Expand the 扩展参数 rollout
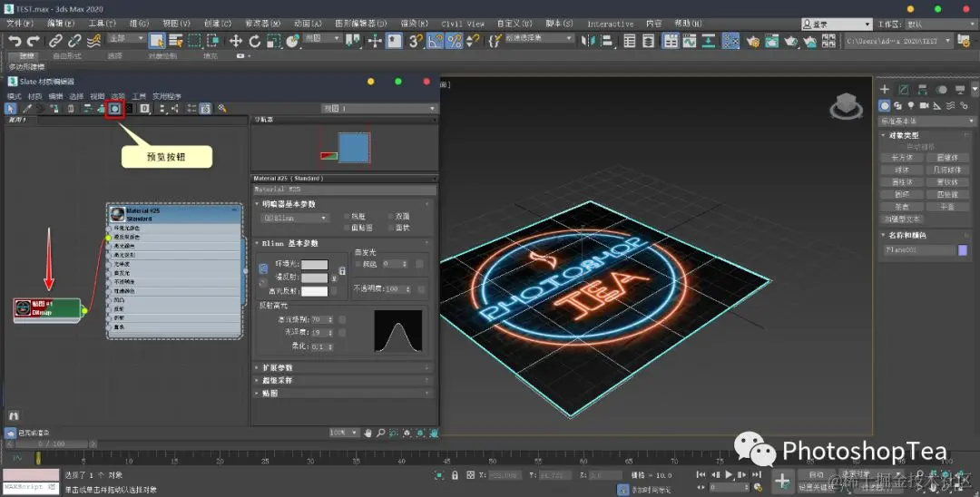The image size is (980, 497). [343, 367]
